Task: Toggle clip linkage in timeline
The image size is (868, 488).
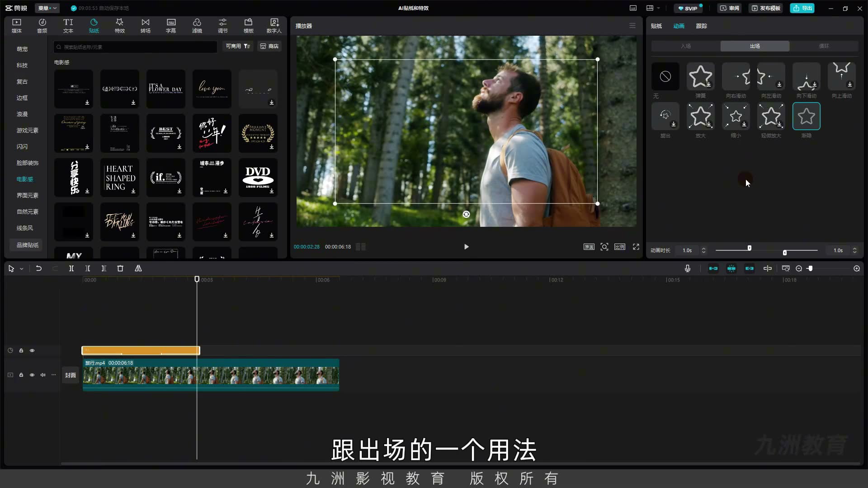Action: (749, 268)
